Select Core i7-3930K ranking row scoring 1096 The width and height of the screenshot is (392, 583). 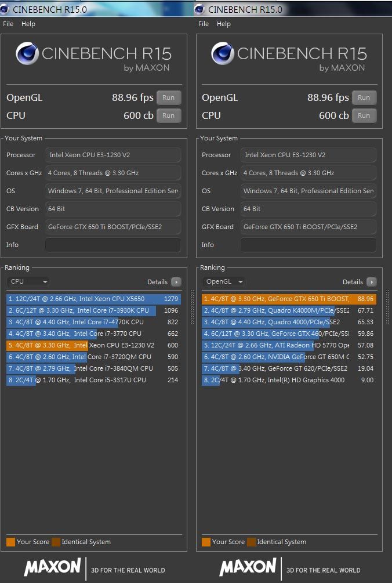pos(93,310)
